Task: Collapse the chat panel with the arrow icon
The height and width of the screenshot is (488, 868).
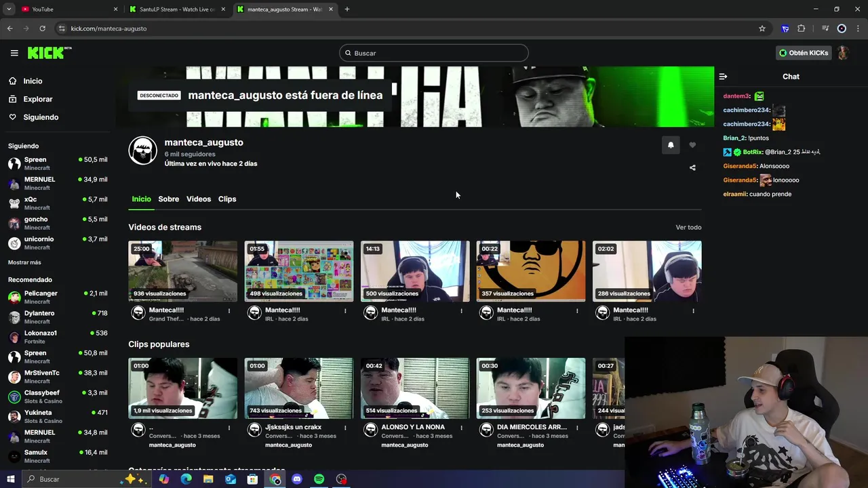Action: coord(723,77)
